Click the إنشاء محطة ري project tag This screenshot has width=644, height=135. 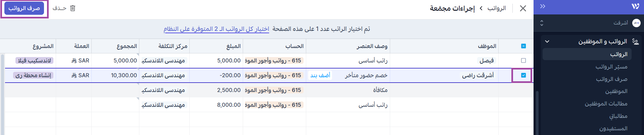tap(33, 76)
